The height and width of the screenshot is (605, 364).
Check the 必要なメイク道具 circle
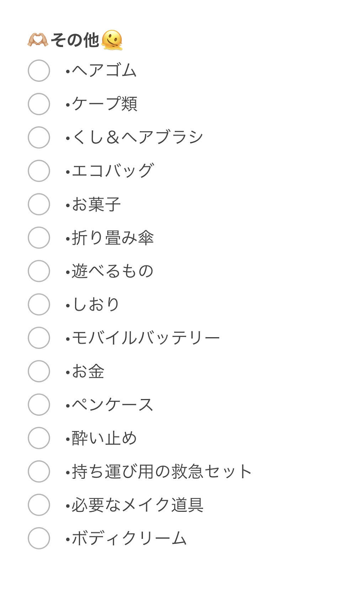39,505
